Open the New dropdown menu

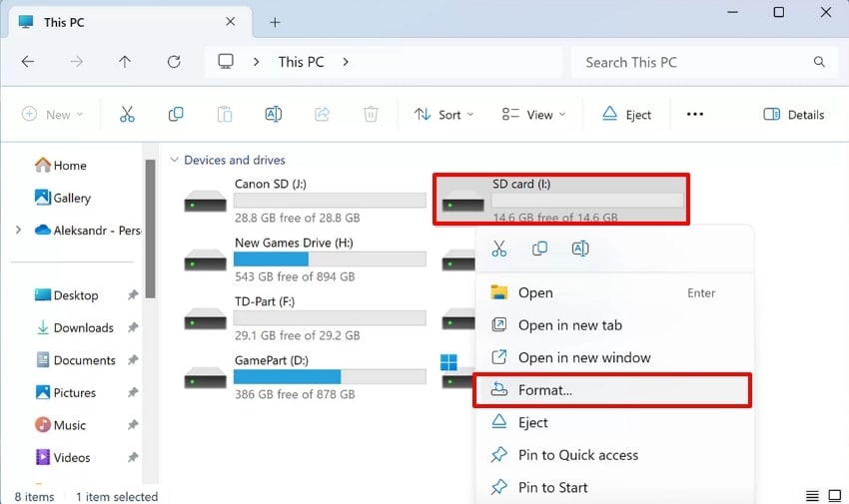point(53,115)
